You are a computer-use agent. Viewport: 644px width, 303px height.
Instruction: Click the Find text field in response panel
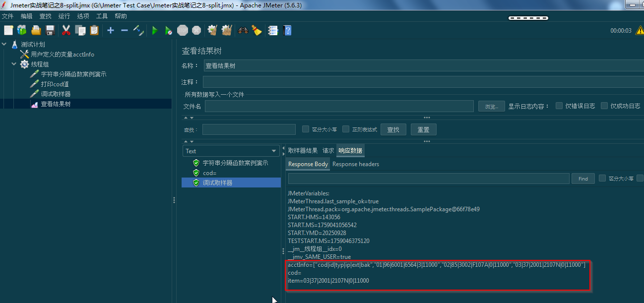pyautogui.click(x=429, y=179)
